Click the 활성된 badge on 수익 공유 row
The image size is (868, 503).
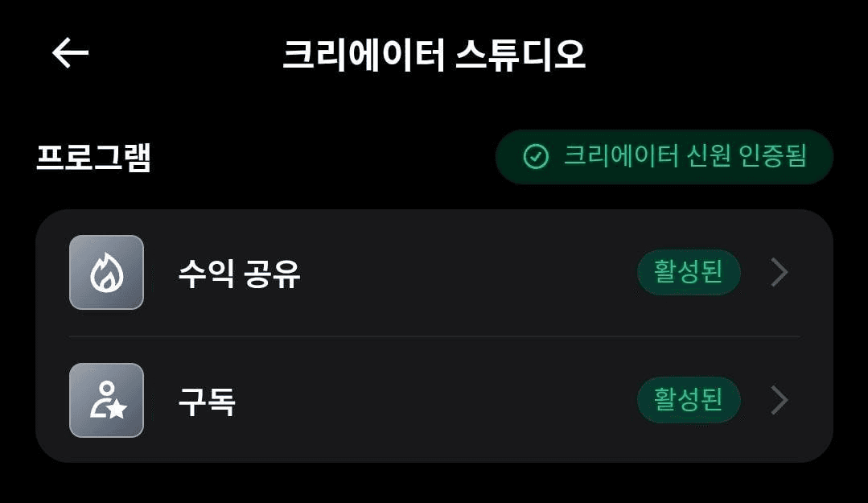point(689,272)
